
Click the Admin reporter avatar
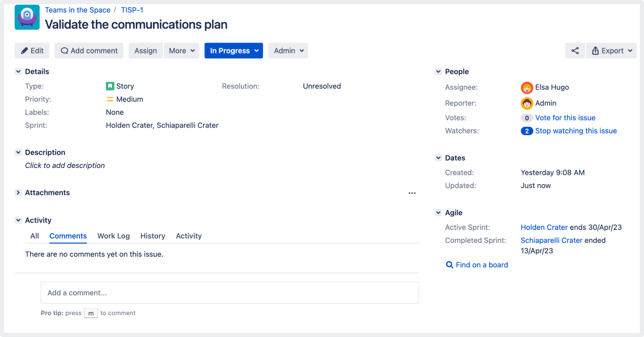point(526,103)
